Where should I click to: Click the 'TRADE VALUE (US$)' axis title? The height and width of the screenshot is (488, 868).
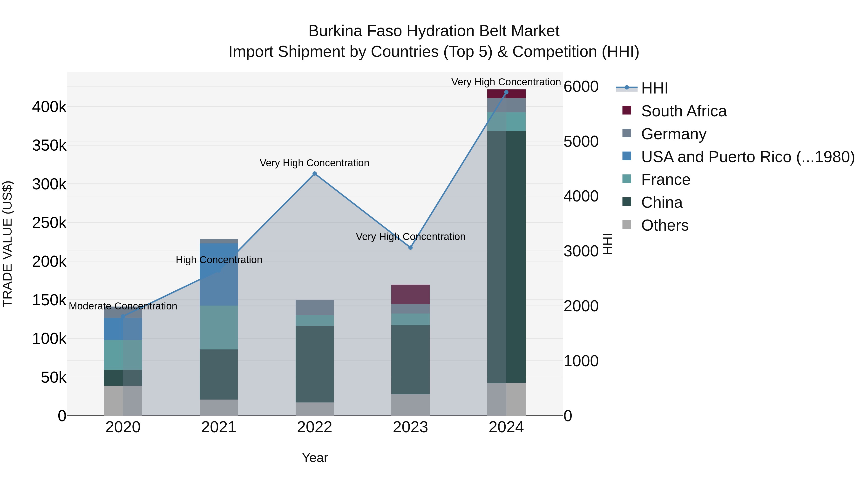click(x=7, y=244)
